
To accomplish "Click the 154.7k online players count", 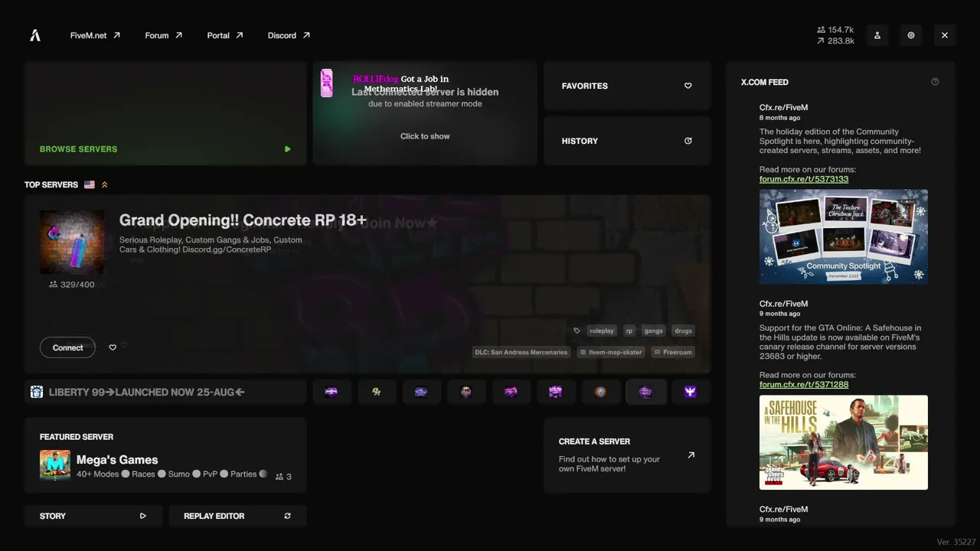I will tap(835, 30).
